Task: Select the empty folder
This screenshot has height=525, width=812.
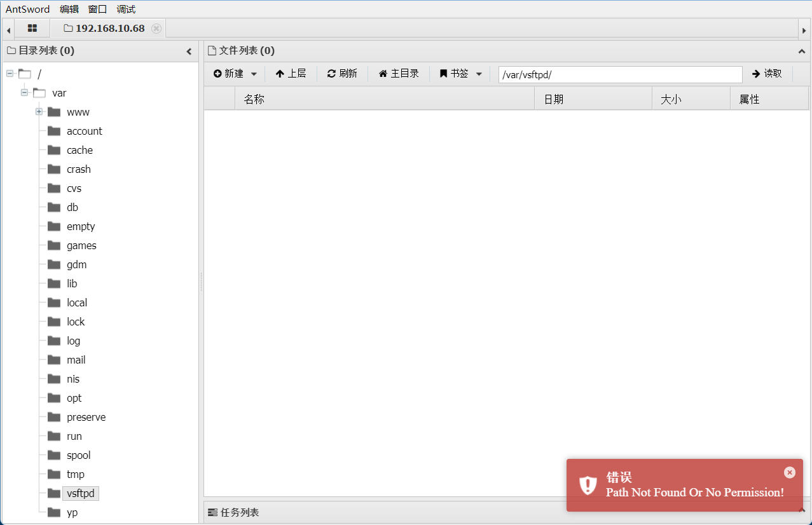Action: (81, 226)
